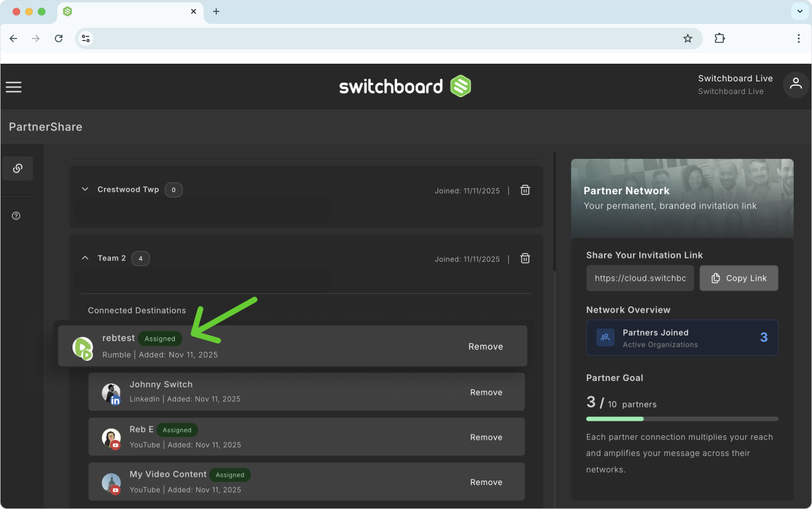Click the Johnny Switch destination name
This screenshot has width=812, height=509.
click(x=161, y=384)
